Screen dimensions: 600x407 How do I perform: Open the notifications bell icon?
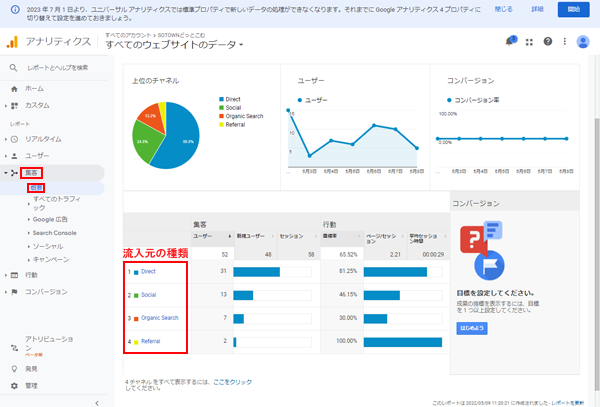(x=510, y=41)
